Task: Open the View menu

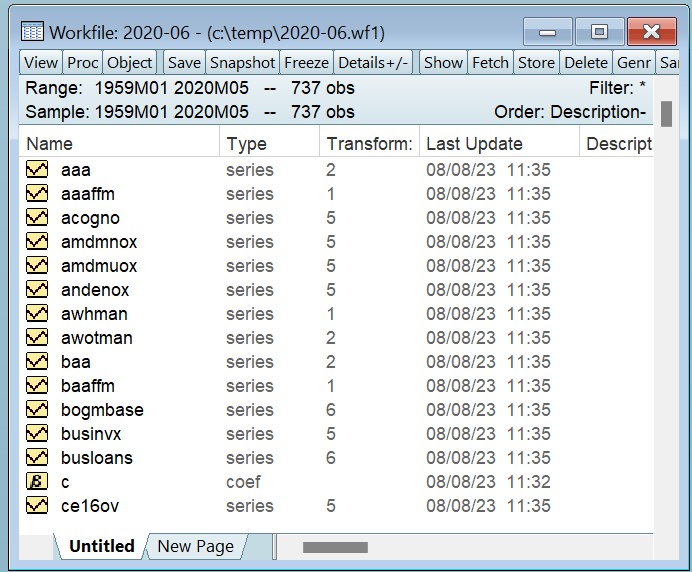Action: point(41,62)
